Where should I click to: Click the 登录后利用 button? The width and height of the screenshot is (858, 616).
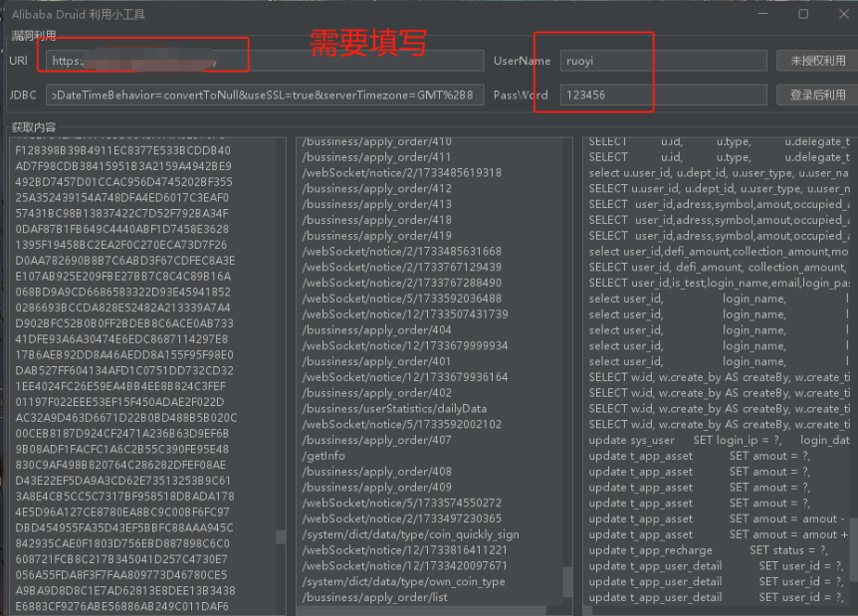817,95
